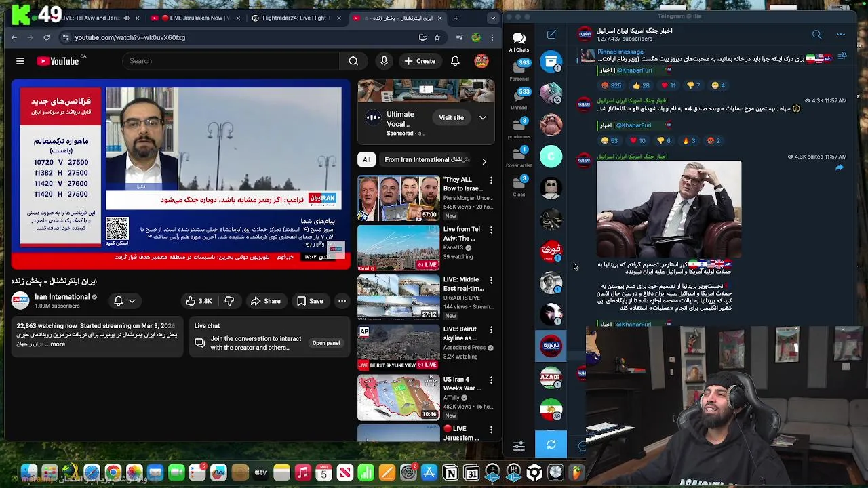Click the YouTube search input field
Screen dimensions: 868x488
pos(231,61)
